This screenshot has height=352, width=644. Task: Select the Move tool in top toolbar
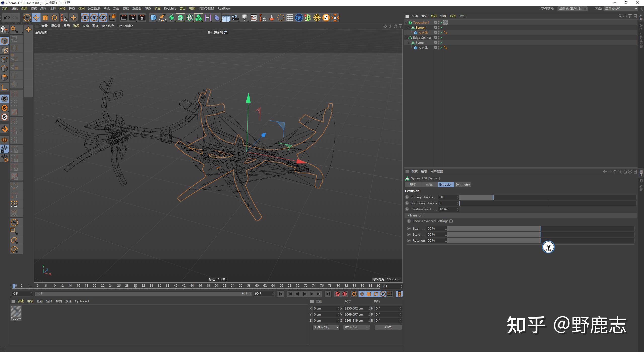[x=36, y=18]
